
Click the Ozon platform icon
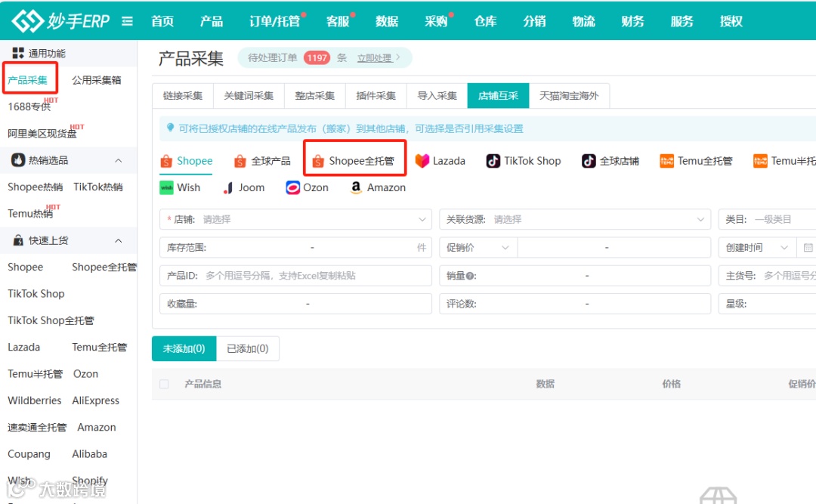(x=293, y=187)
